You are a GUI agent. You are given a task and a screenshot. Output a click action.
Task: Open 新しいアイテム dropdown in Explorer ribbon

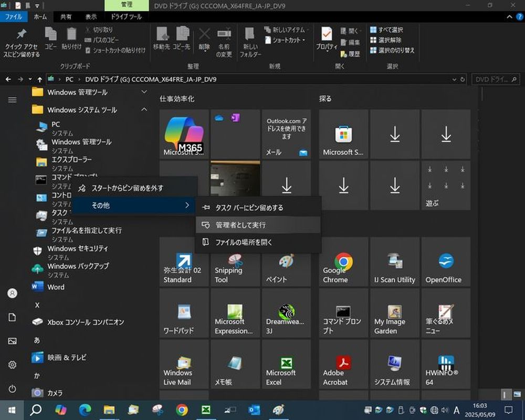pyautogui.click(x=287, y=30)
